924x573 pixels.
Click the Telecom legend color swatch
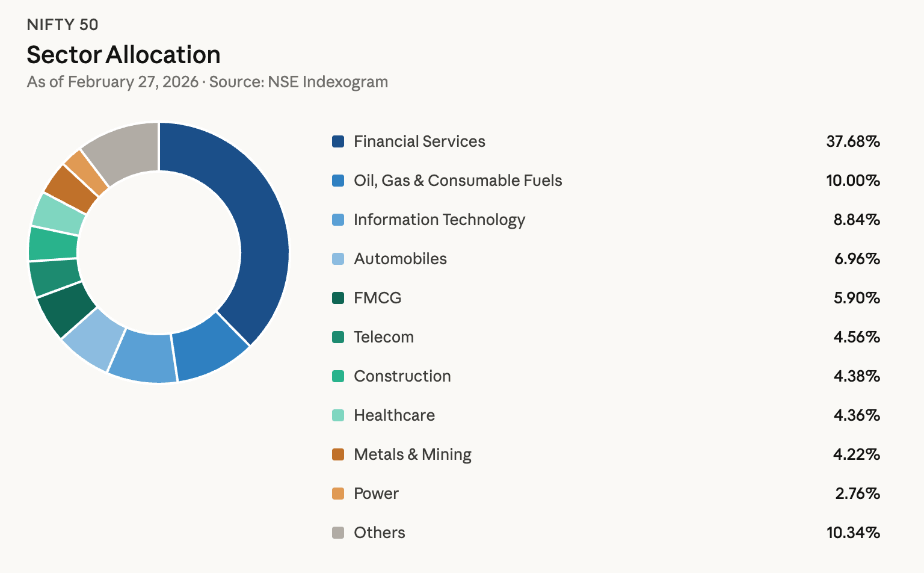(x=338, y=337)
